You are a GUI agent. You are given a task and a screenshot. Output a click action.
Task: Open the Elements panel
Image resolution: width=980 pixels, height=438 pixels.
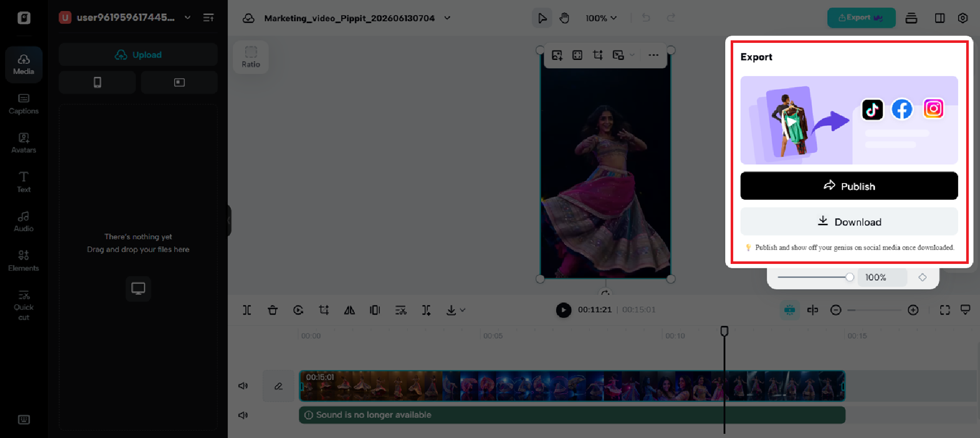point(24,261)
